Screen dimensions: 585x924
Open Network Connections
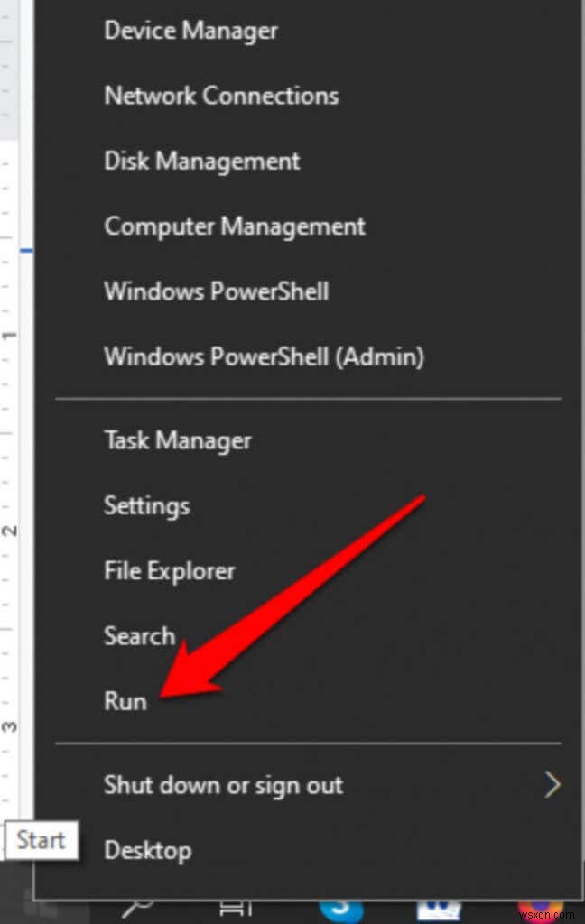(220, 95)
